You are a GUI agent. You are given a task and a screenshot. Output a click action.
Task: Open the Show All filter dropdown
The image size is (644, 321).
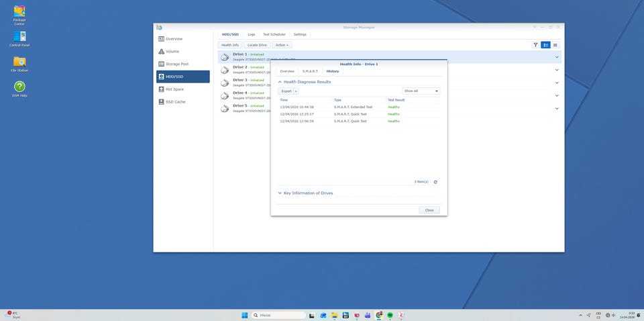(421, 91)
